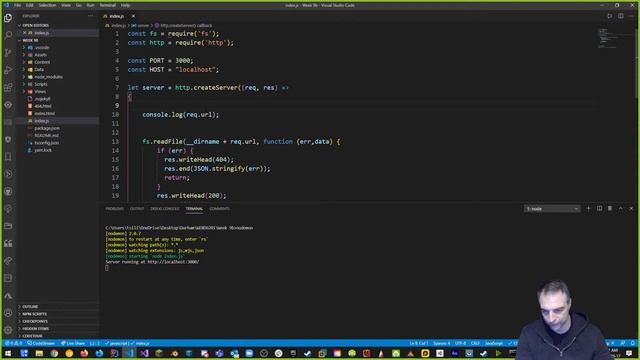
Task: Open the Selection menu
Action: [x=47, y=5]
